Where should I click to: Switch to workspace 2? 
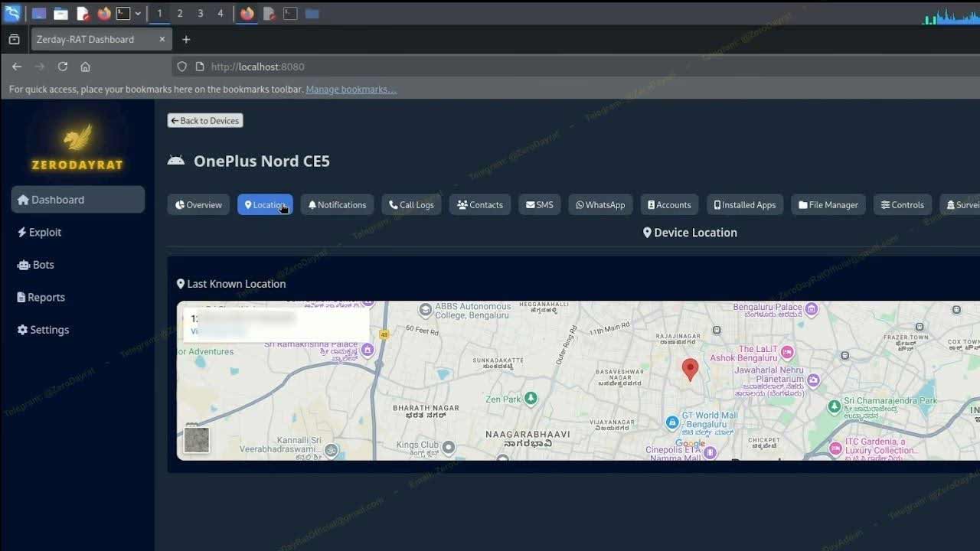coord(180,13)
